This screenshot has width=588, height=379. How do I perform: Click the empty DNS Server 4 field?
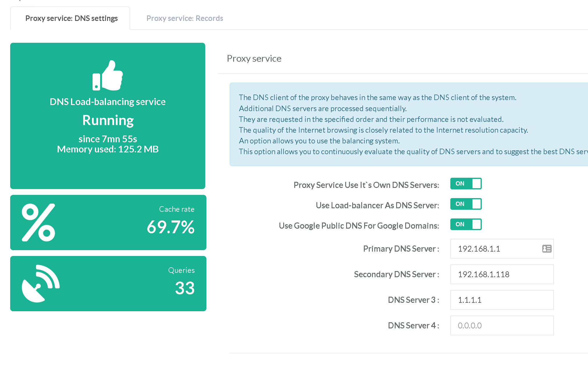tap(502, 325)
